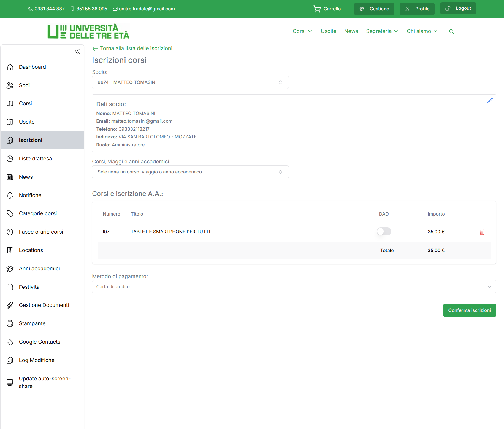Image resolution: width=504 pixels, height=429 pixels.
Task: Open the Dashboard from sidebar
Action: pos(32,67)
